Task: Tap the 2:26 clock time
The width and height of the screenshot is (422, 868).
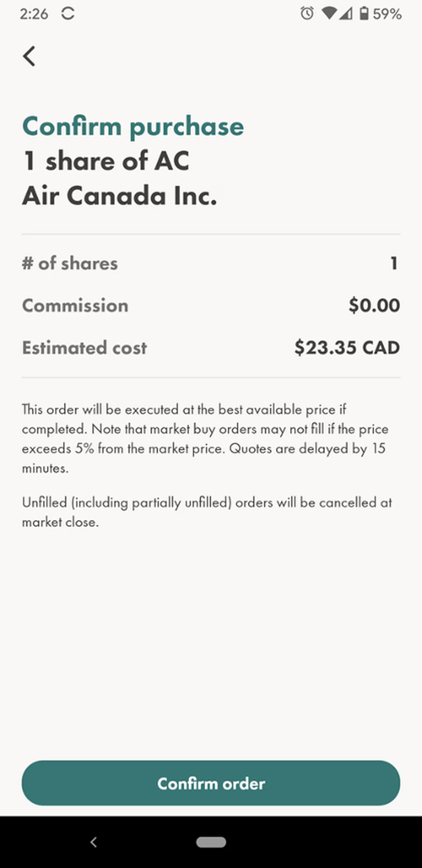Action: 34,14
